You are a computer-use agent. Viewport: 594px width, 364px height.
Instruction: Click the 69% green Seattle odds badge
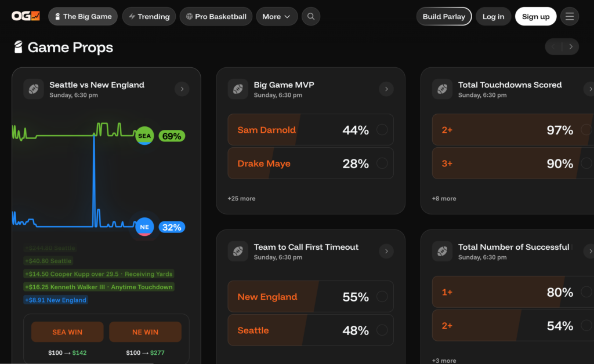coord(172,136)
